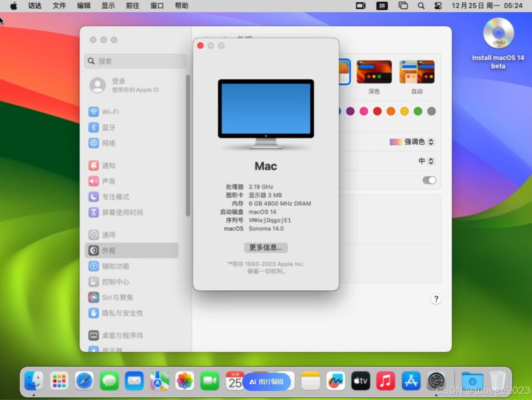Select 深色 dark appearance thumbnail

374,72
